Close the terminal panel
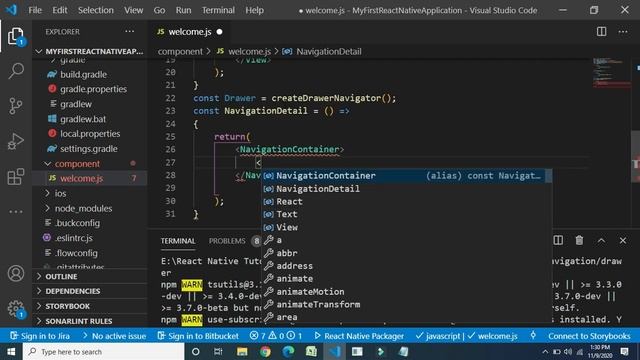The height and width of the screenshot is (360, 640). (623, 240)
